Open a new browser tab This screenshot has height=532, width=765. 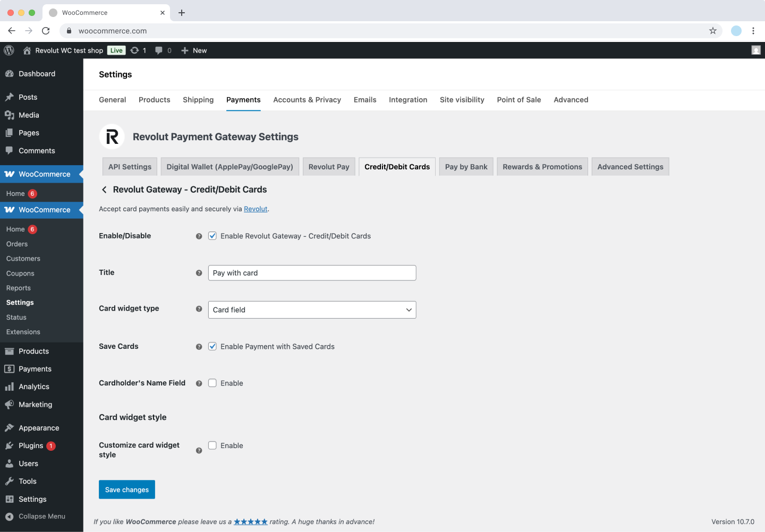[x=182, y=13]
